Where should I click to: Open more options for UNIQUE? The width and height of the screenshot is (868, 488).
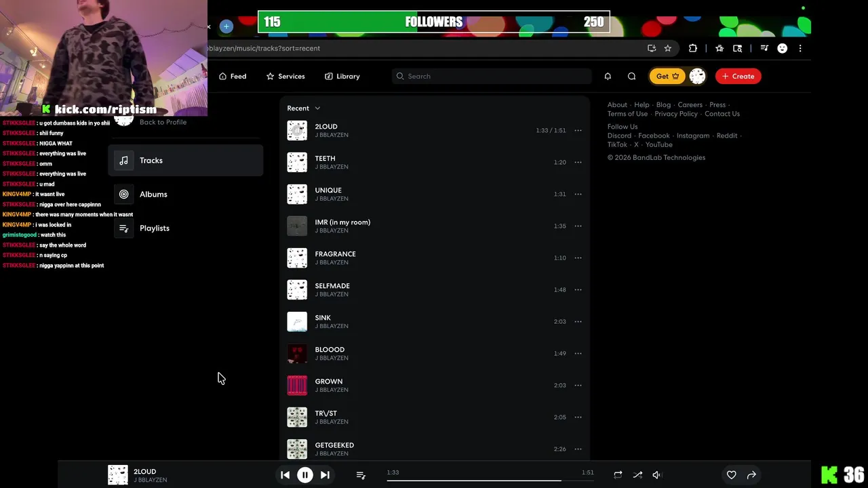[578, 194]
